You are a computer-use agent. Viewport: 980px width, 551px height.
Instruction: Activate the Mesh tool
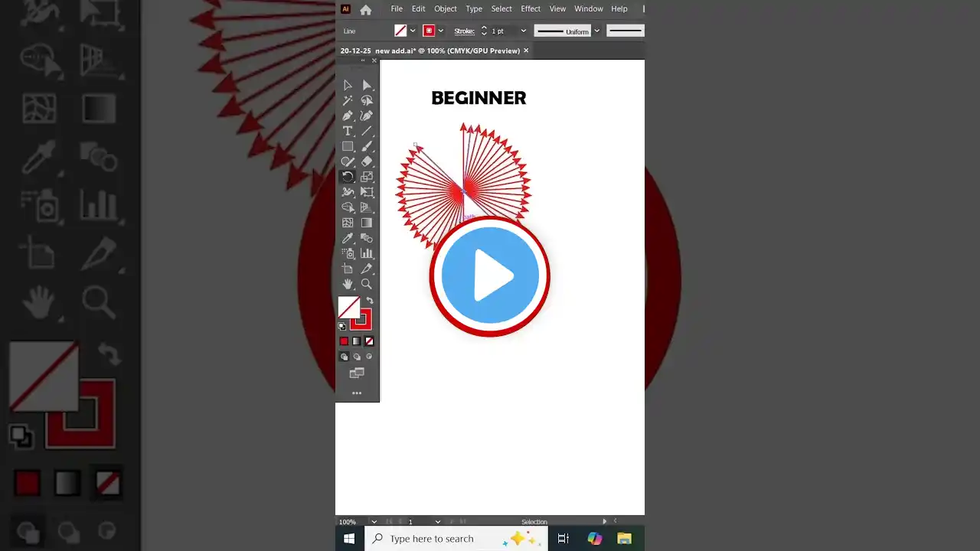tap(348, 223)
